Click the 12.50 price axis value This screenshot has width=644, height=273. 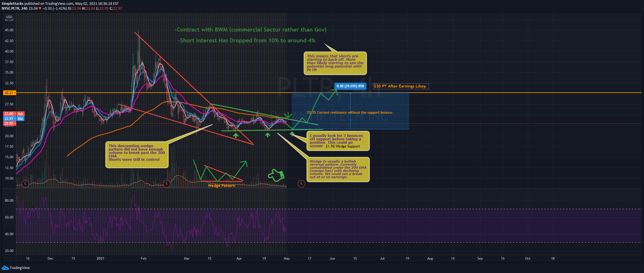tap(9, 168)
